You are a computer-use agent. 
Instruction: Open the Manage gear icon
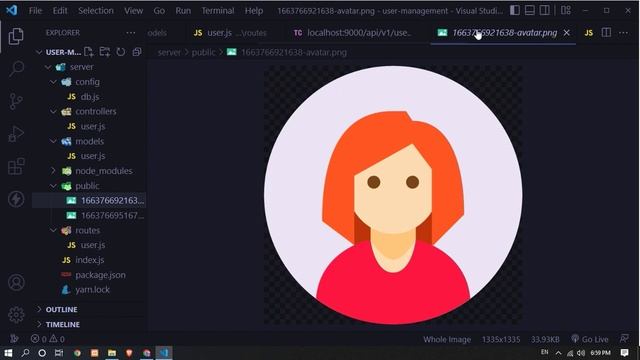click(x=16, y=315)
